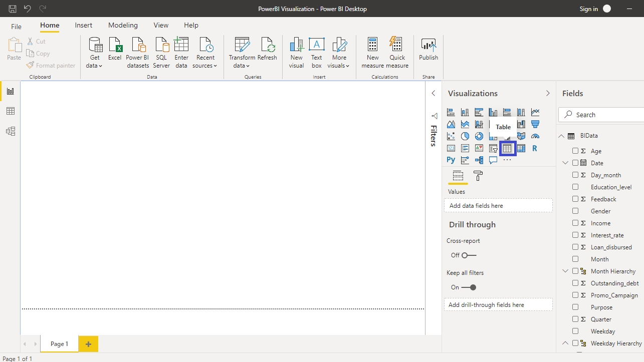Select the Table visualization icon
The height and width of the screenshot is (362, 644).
point(507,148)
